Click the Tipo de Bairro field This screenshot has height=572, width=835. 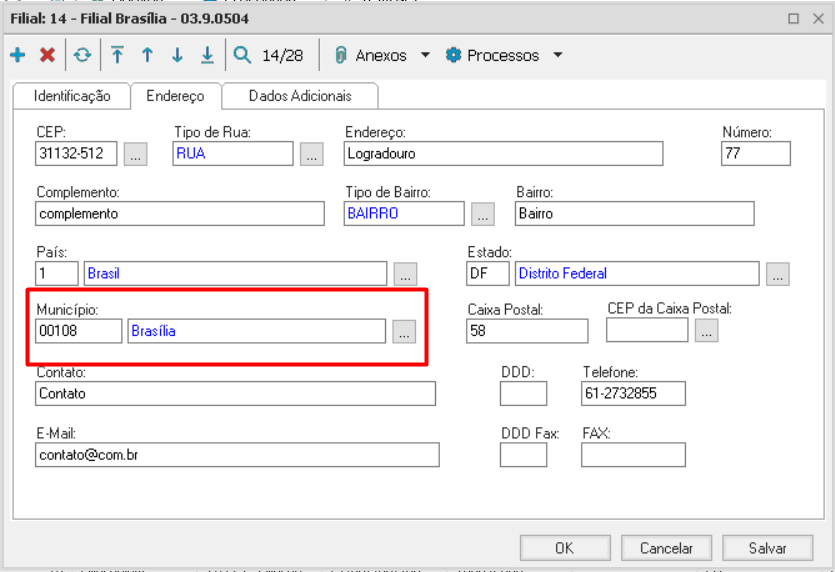404,214
